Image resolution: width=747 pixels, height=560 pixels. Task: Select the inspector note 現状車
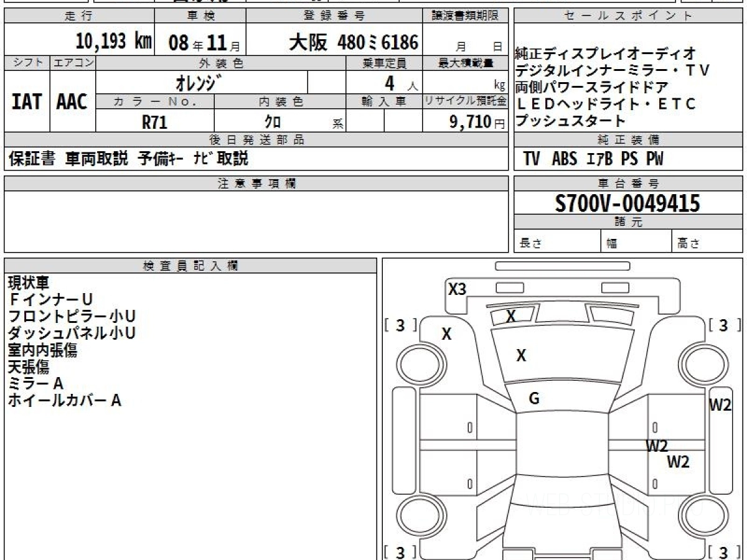point(28,282)
